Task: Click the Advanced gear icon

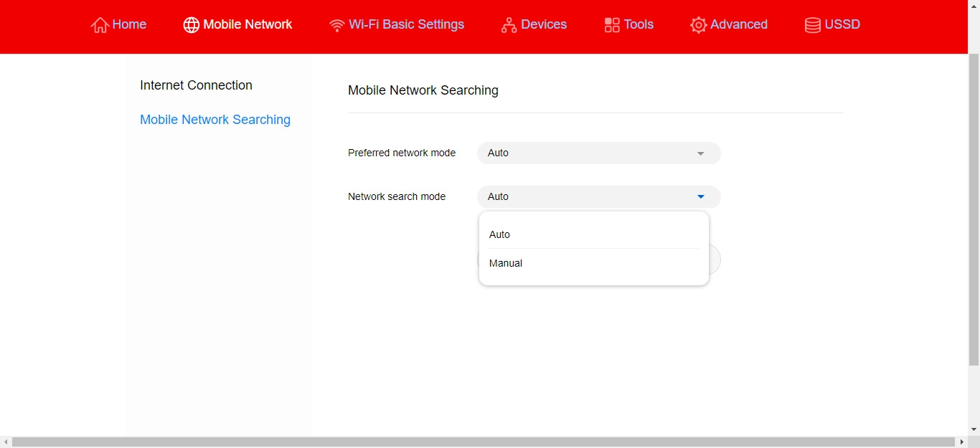Action: pyautogui.click(x=698, y=25)
